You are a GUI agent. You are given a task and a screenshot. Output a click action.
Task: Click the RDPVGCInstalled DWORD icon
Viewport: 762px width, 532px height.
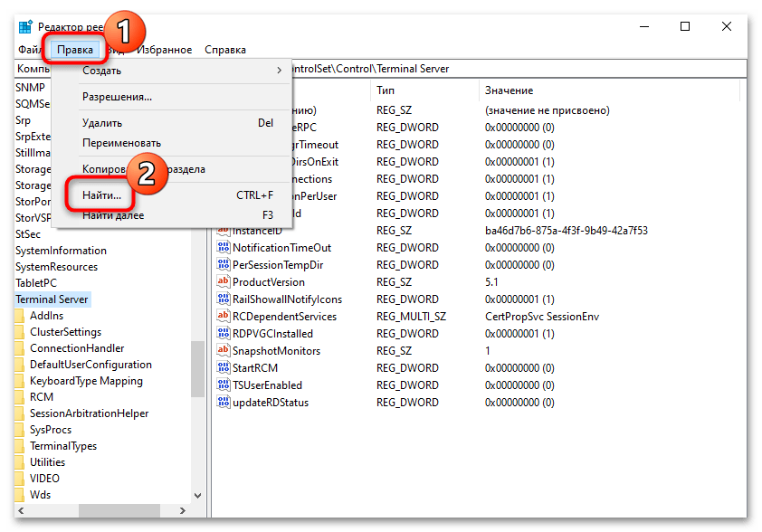point(223,333)
